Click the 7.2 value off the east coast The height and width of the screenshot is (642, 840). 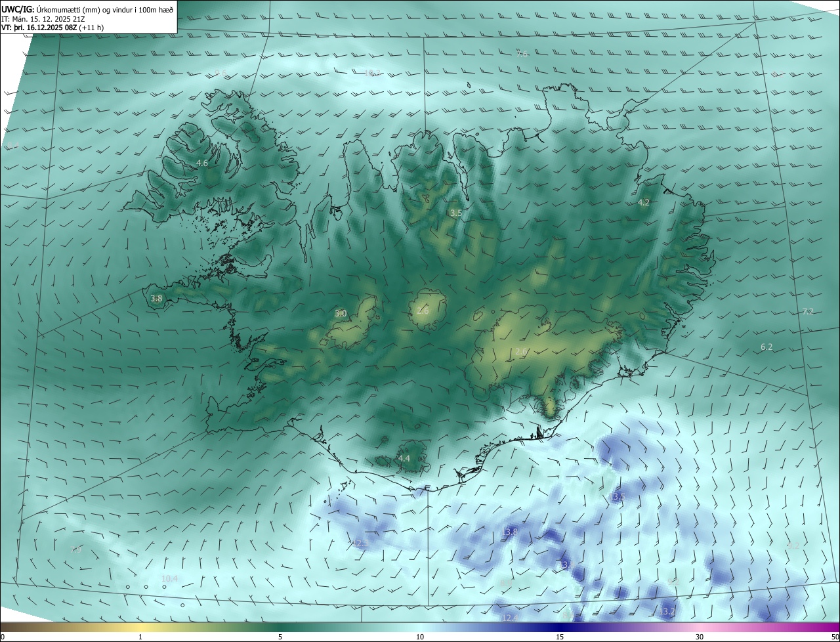(x=808, y=311)
